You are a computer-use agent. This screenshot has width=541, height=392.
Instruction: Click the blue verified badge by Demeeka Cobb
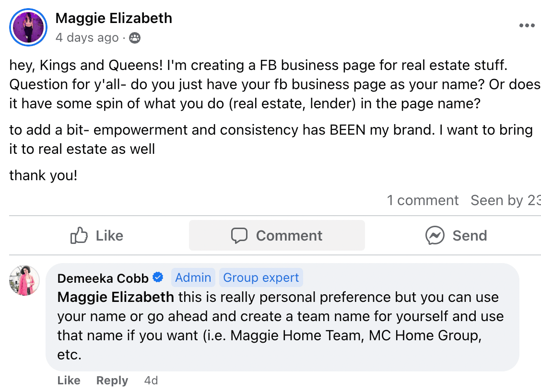[158, 277]
